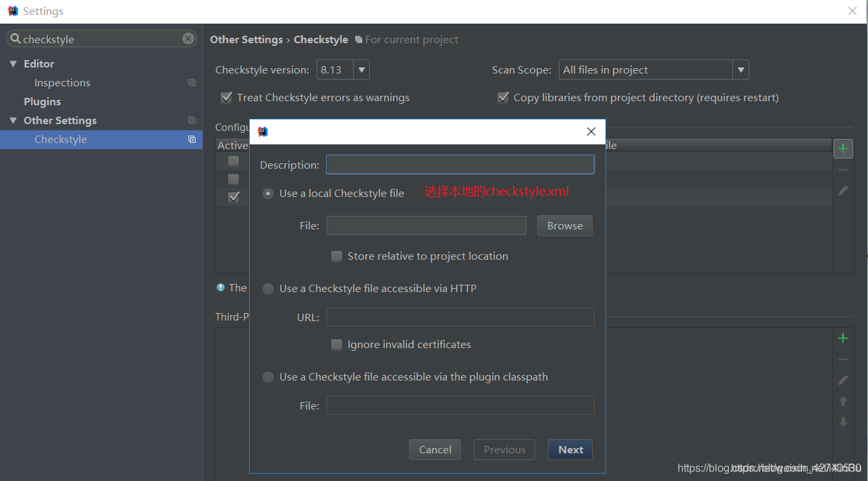The height and width of the screenshot is (481, 868).
Task: Click the Cancel button
Action: click(x=435, y=450)
